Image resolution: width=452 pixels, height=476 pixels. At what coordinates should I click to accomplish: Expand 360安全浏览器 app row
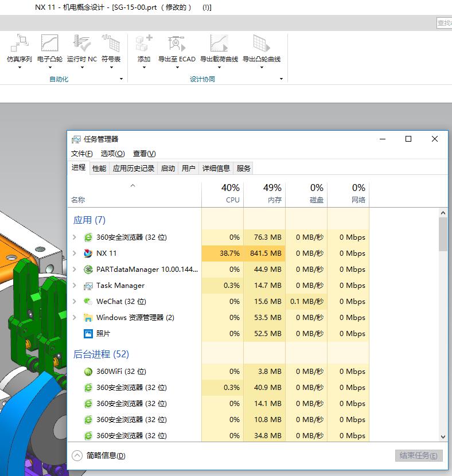pos(75,237)
